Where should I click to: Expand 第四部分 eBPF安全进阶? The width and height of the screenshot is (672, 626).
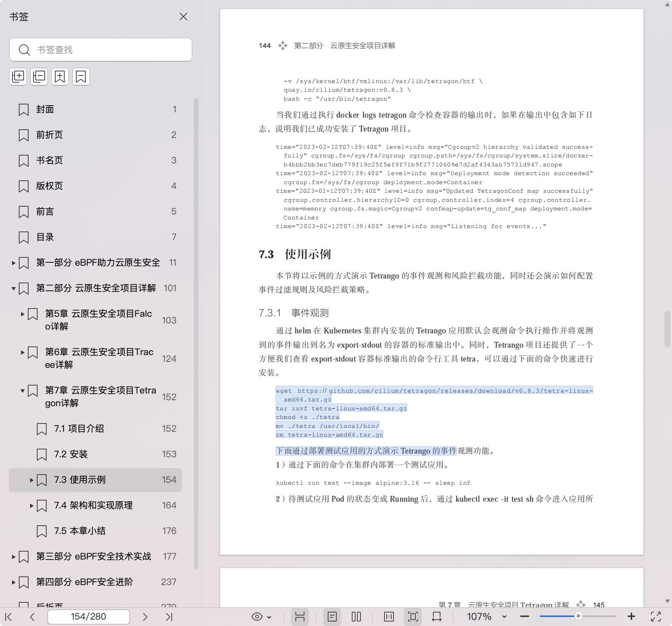[14, 582]
